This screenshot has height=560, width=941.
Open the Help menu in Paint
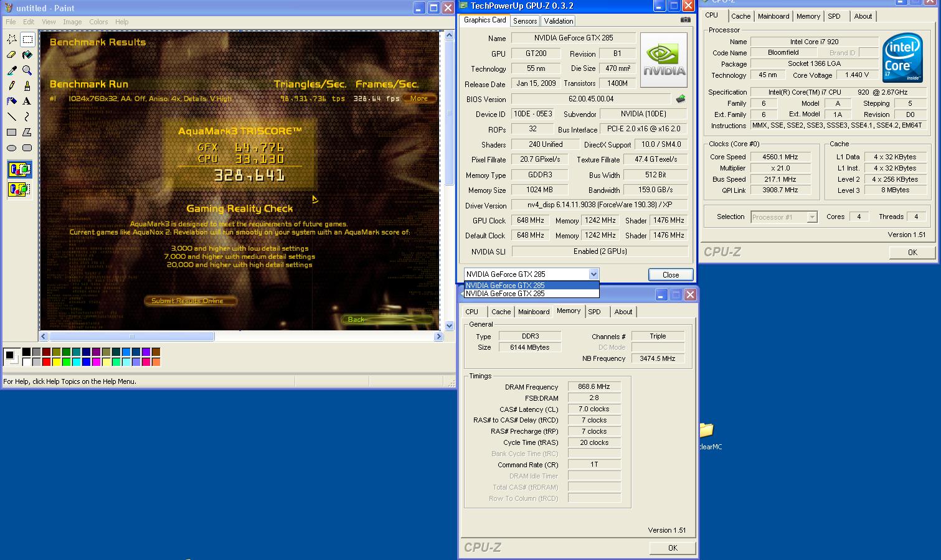coord(121,22)
